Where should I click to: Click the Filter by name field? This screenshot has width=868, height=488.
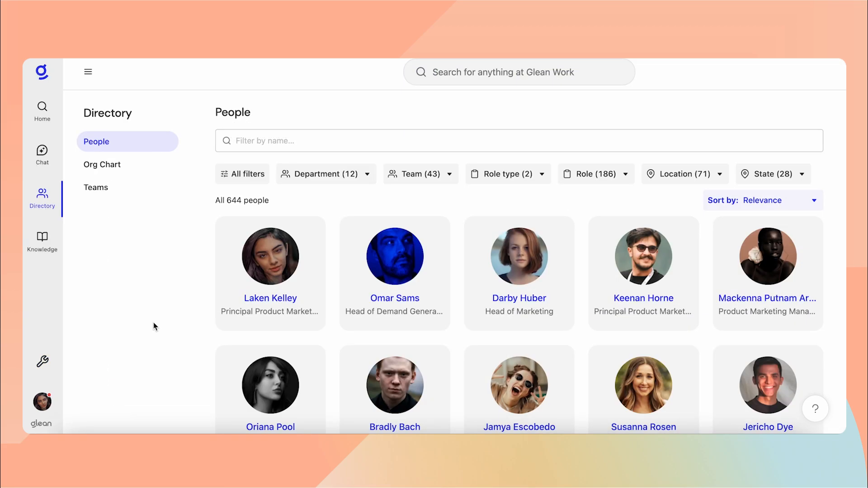click(x=519, y=141)
